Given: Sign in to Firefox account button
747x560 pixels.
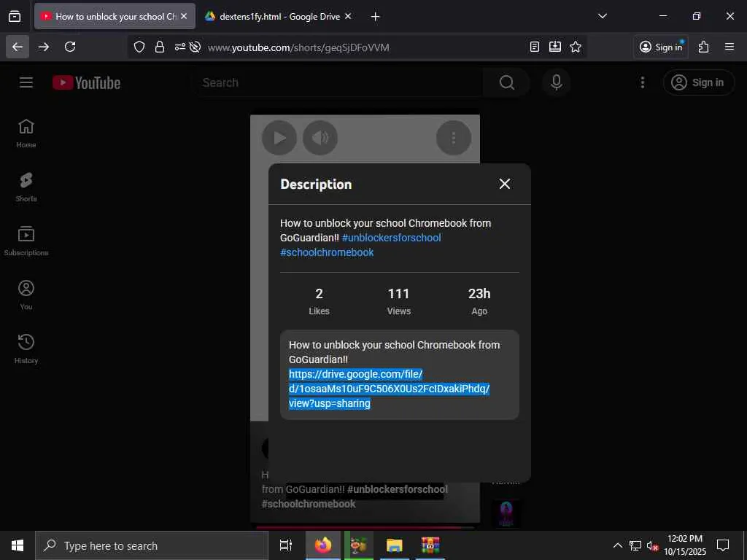Looking at the screenshot, I should click(661, 47).
